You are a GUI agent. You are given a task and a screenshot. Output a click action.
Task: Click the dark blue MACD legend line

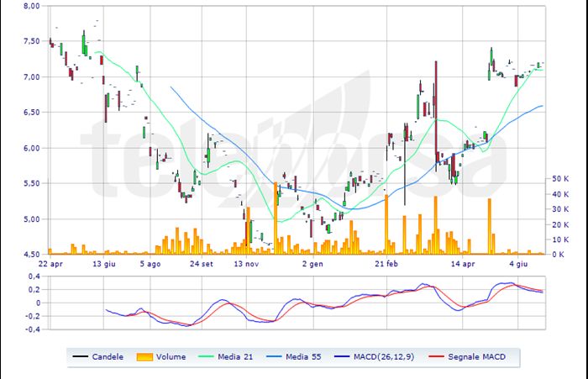click(x=342, y=356)
